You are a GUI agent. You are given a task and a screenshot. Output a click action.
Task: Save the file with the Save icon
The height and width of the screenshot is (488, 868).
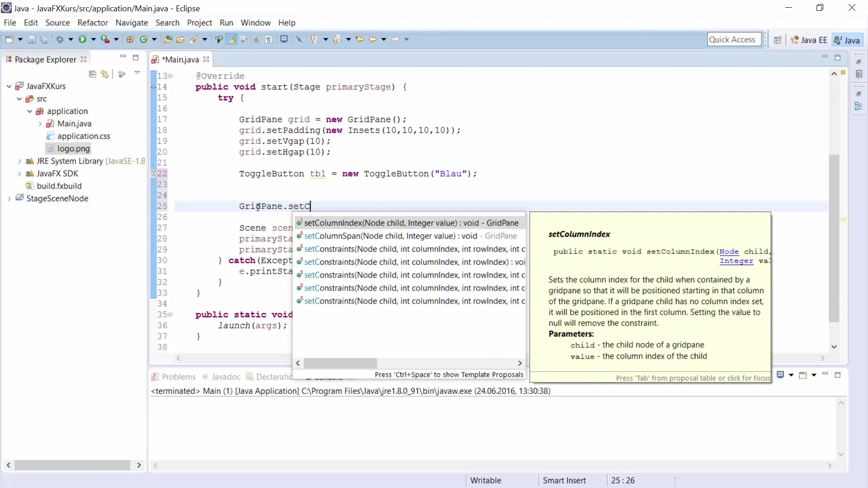[x=32, y=39]
